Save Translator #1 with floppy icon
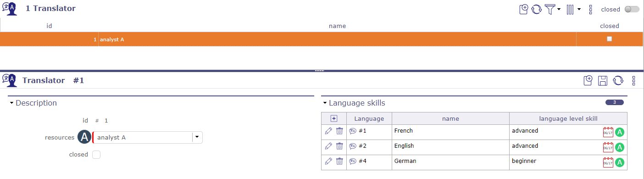Screen dimensions: 644x179 click(603, 81)
